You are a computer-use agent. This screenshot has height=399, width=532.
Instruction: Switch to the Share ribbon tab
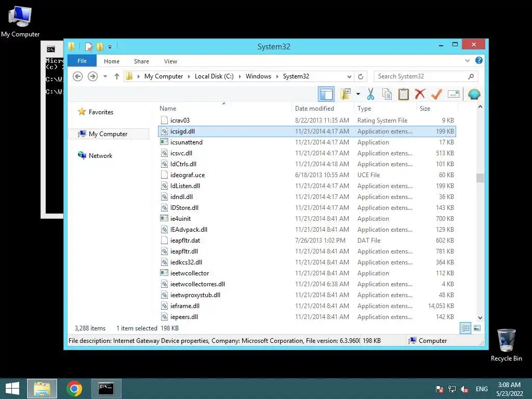click(x=141, y=61)
